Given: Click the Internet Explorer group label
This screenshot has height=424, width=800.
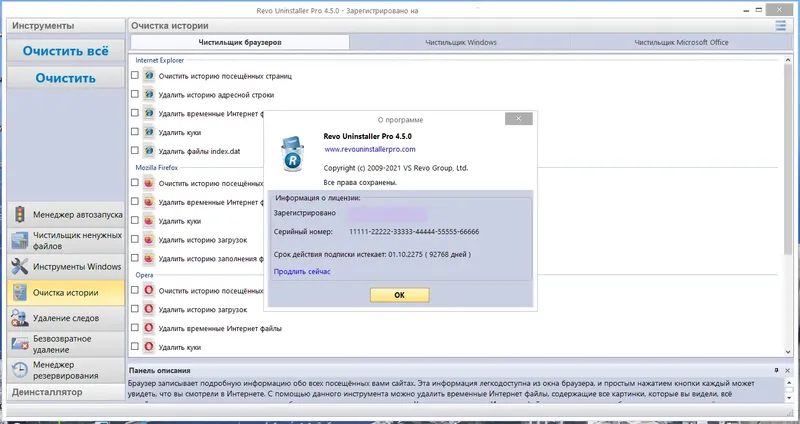Looking at the screenshot, I should (x=160, y=60).
